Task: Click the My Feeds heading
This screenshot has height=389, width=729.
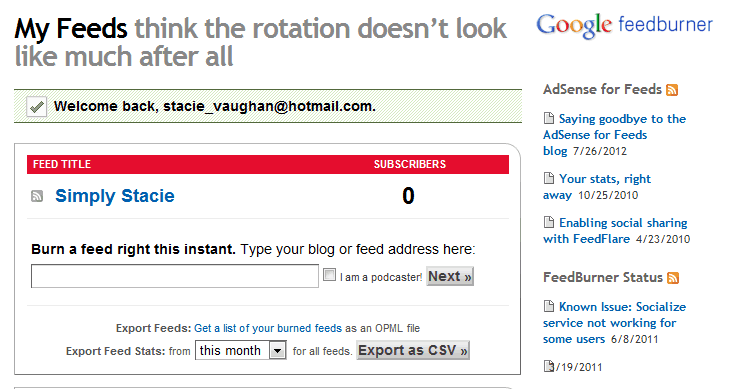Action: tap(71, 29)
